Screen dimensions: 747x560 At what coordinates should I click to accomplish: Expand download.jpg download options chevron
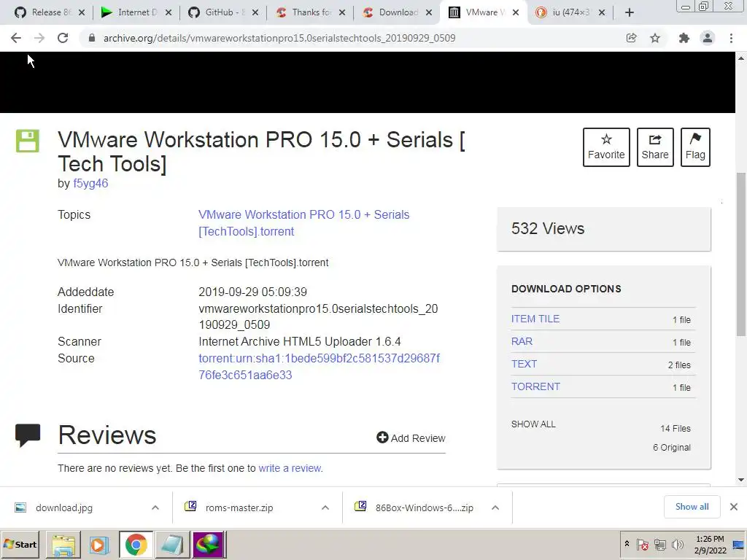point(155,507)
